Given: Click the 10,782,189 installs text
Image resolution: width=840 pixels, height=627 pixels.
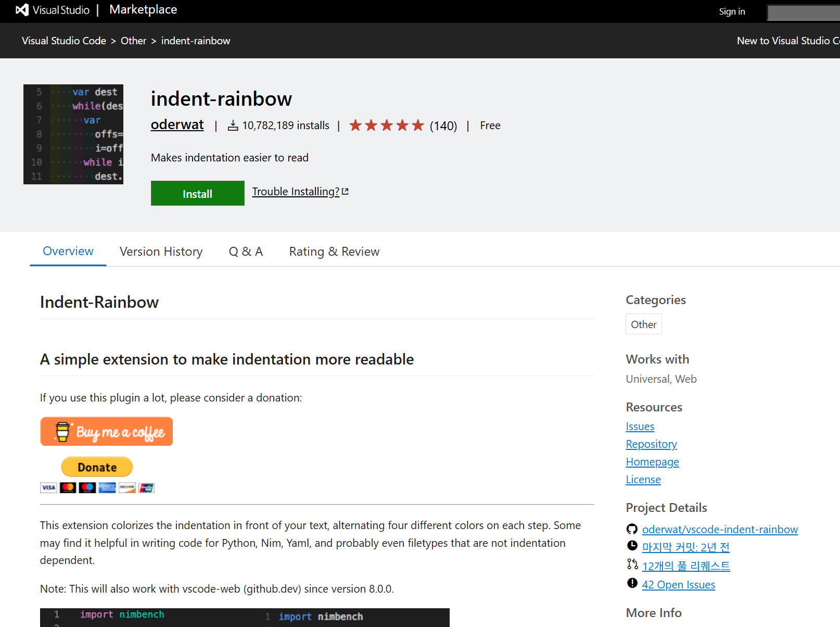Looking at the screenshot, I should click(x=285, y=126).
